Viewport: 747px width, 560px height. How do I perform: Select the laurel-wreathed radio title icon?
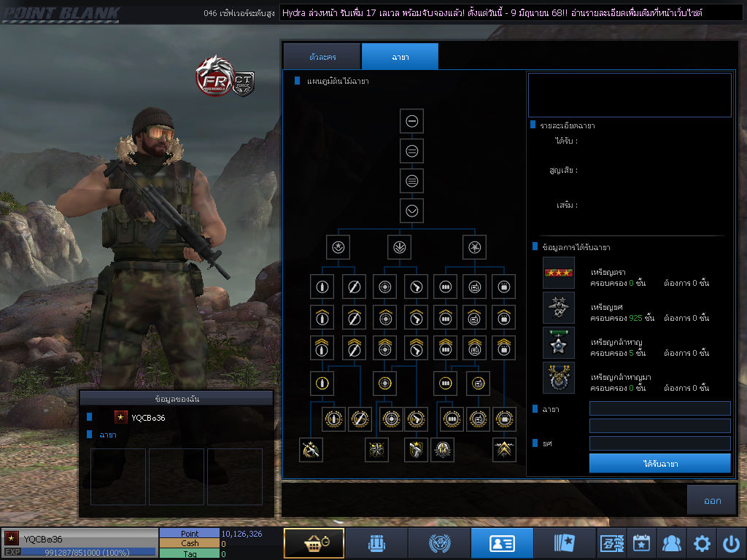pos(478,419)
